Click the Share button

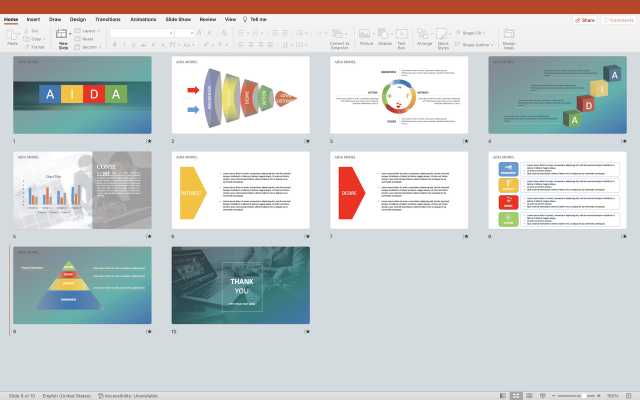click(x=585, y=19)
